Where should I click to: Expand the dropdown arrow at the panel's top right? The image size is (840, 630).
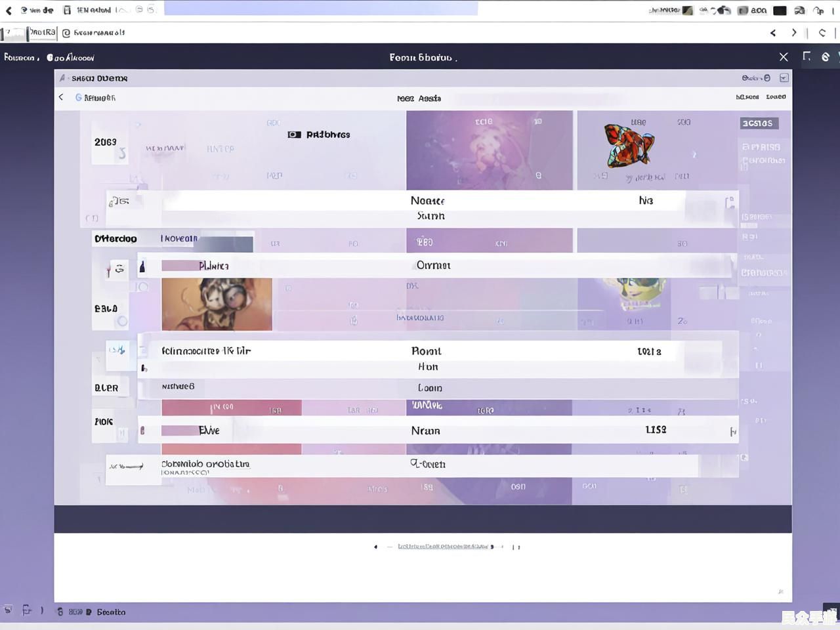(x=784, y=78)
